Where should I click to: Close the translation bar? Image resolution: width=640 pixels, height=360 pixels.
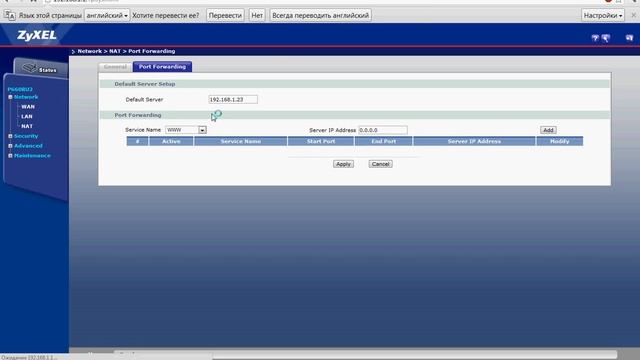click(x=633, y=15)
